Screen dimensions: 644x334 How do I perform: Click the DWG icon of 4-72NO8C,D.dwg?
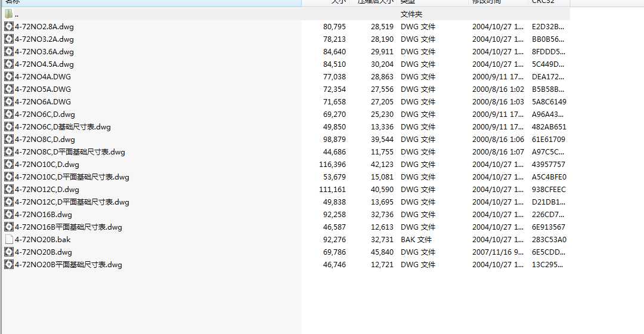8,140
